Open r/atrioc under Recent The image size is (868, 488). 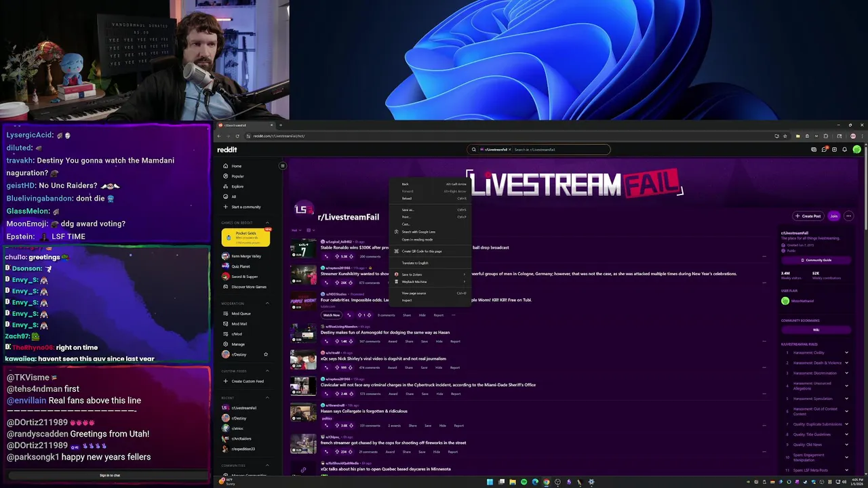(244, 428)
